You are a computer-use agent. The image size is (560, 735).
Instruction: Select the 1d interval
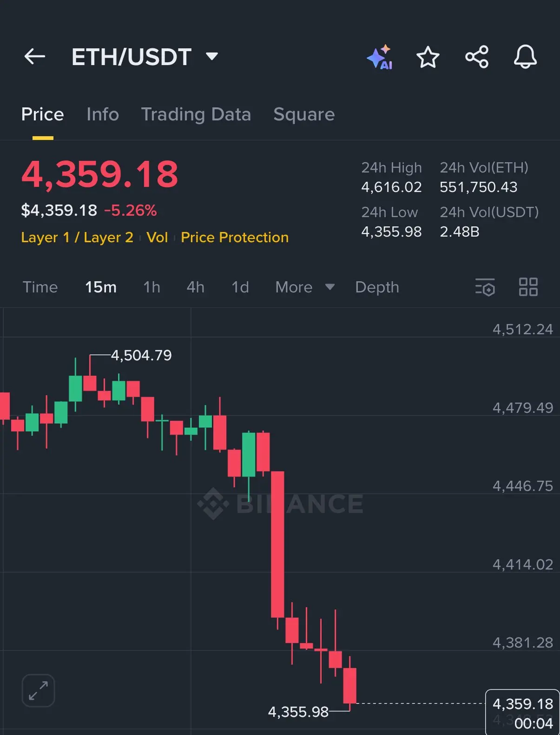[240, 287]
